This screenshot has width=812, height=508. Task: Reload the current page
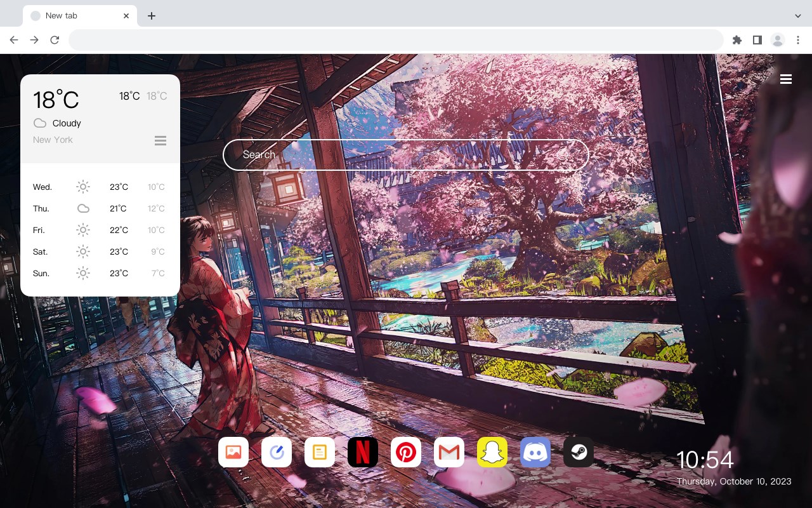55,40
